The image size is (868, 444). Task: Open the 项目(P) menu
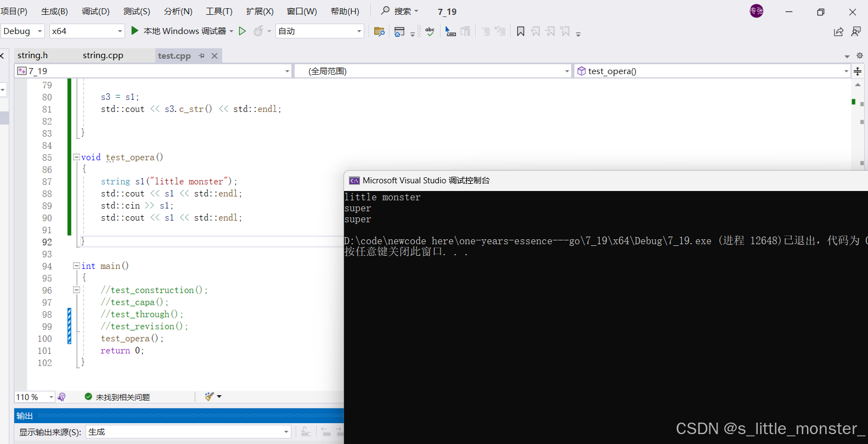[x=14, y=12]
